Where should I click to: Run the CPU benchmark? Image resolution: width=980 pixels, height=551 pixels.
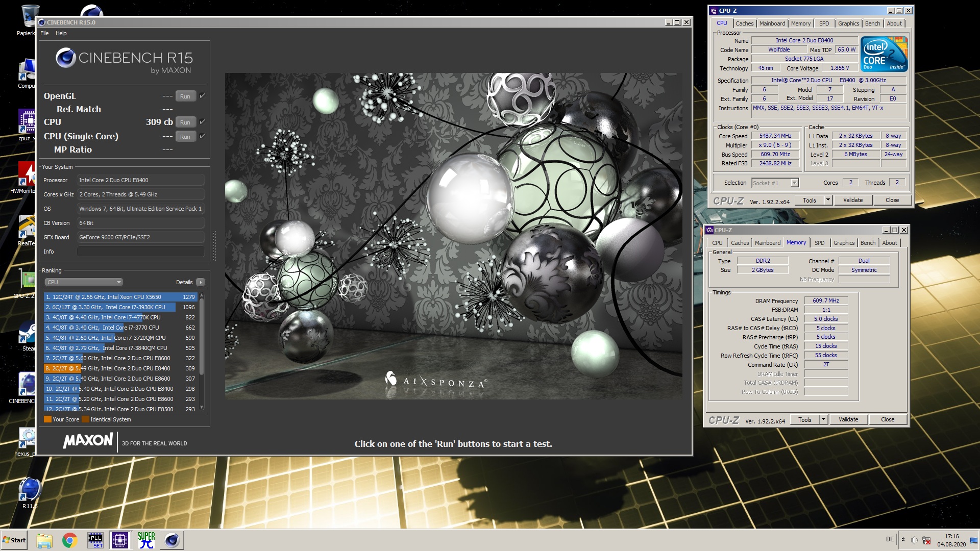pyautogui.click(x=185, y=122)
